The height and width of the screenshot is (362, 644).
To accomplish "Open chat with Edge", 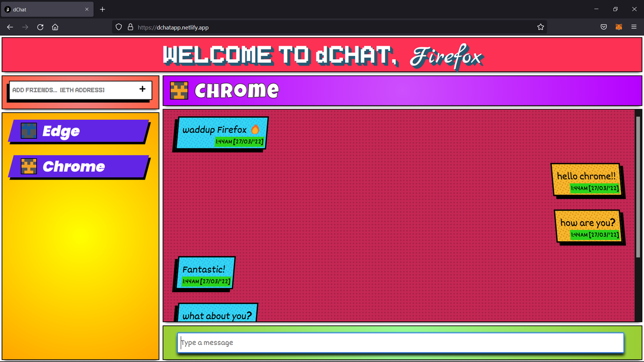I will click(79, 131).
